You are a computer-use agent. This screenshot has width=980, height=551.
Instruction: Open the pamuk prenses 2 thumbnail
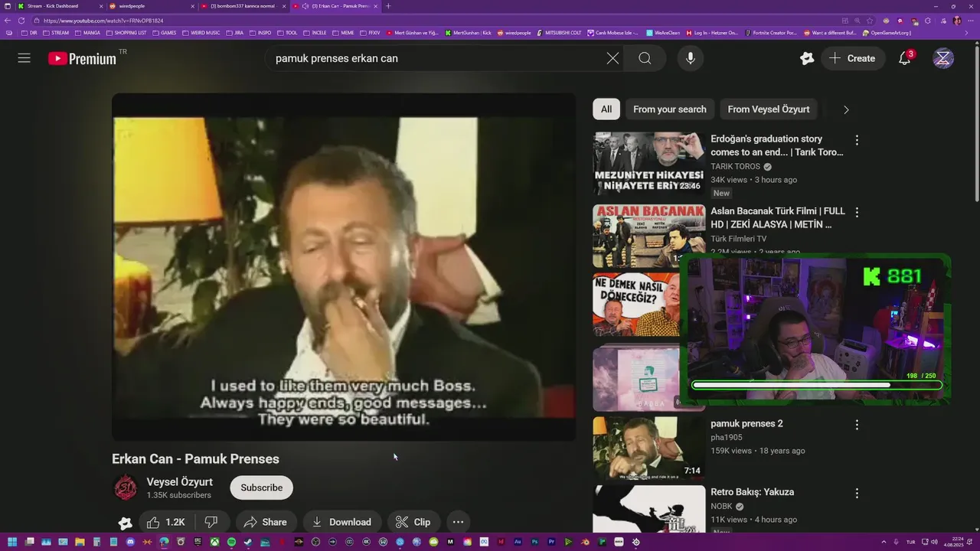click(x=648, y=448)
